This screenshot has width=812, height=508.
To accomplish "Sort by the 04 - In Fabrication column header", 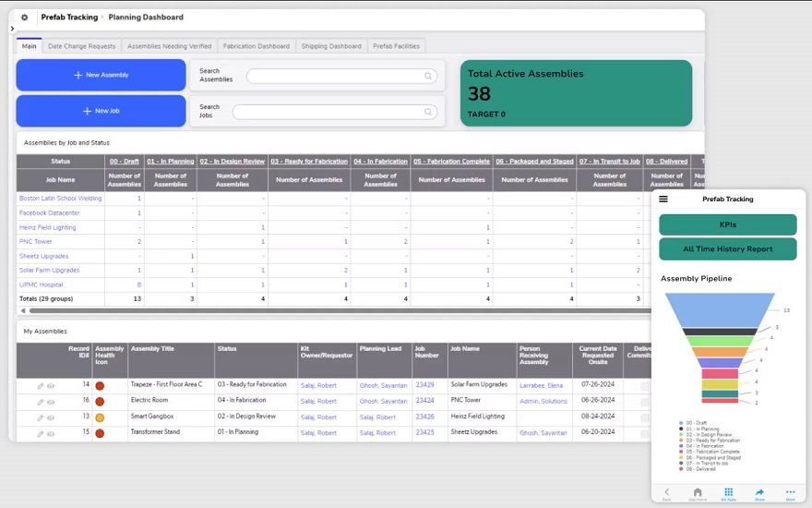I will click(380, 162).
